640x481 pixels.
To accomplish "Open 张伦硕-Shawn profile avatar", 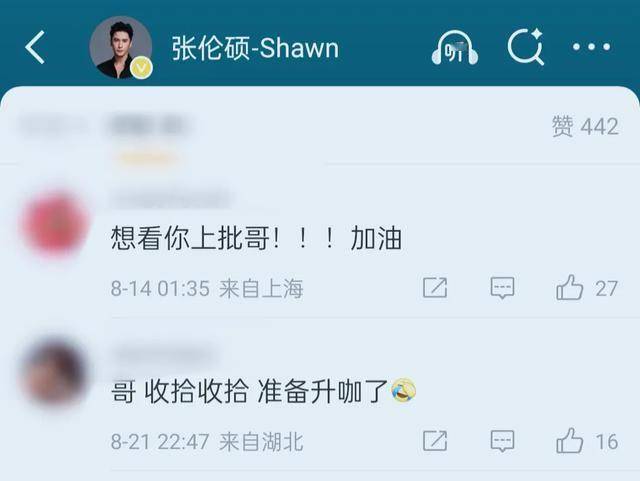I will click(x=121, y=47).
